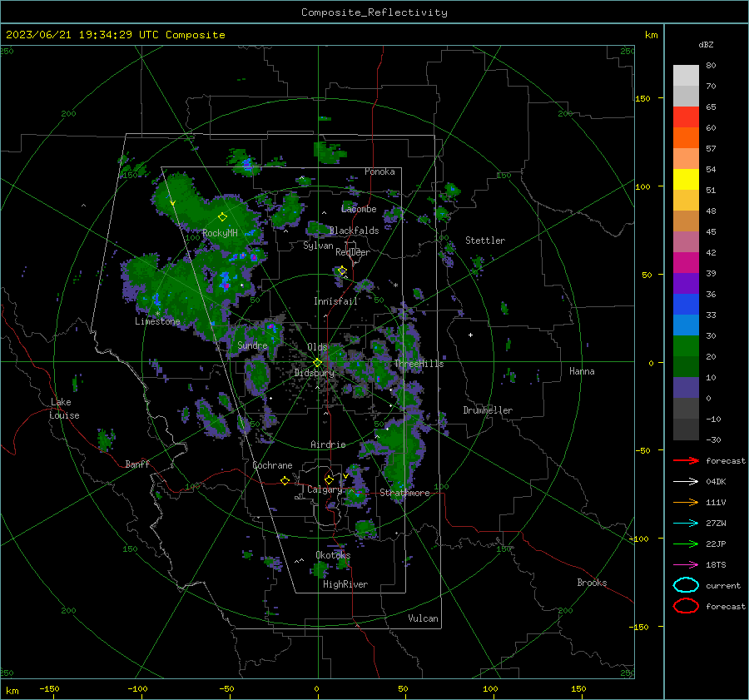The image size is (749, 700).
Task: Click the Drumheller label
Action: tap(488, 410)
